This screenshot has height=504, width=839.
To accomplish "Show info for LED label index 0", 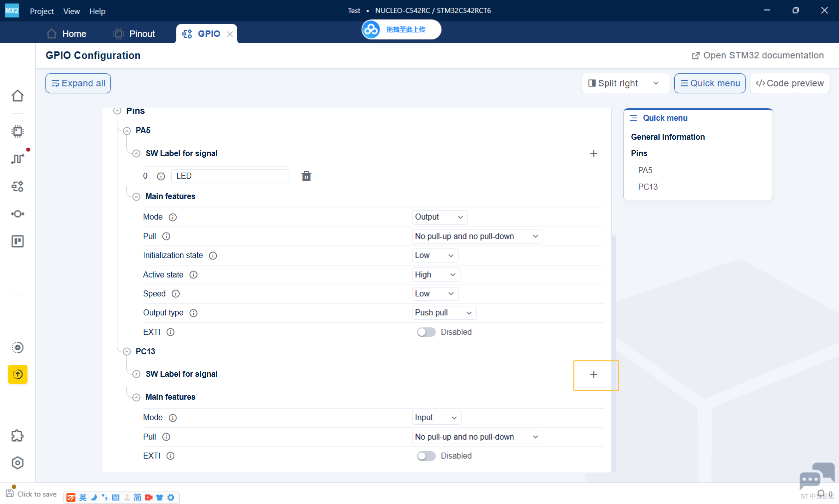I will click(x=161, y=176).
